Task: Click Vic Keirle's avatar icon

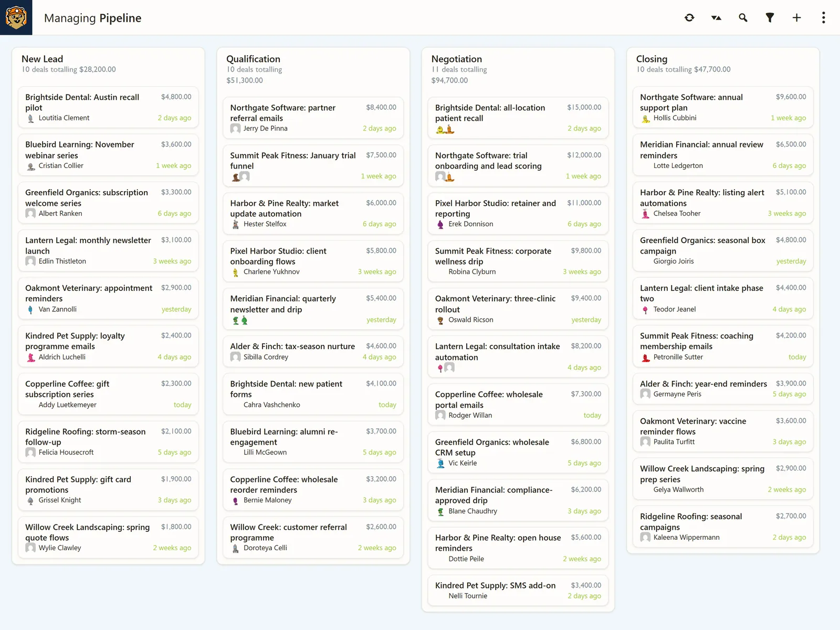Action: tap(440, 463)
